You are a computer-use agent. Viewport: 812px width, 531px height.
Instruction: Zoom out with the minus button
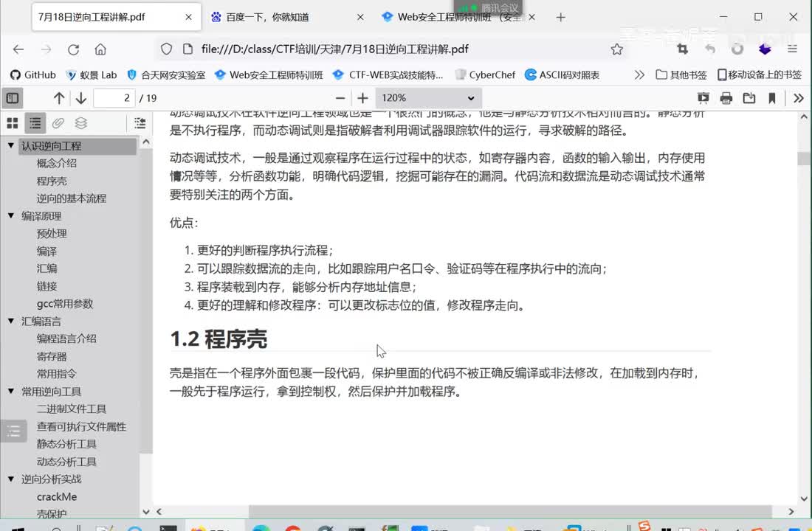(340, 98)
